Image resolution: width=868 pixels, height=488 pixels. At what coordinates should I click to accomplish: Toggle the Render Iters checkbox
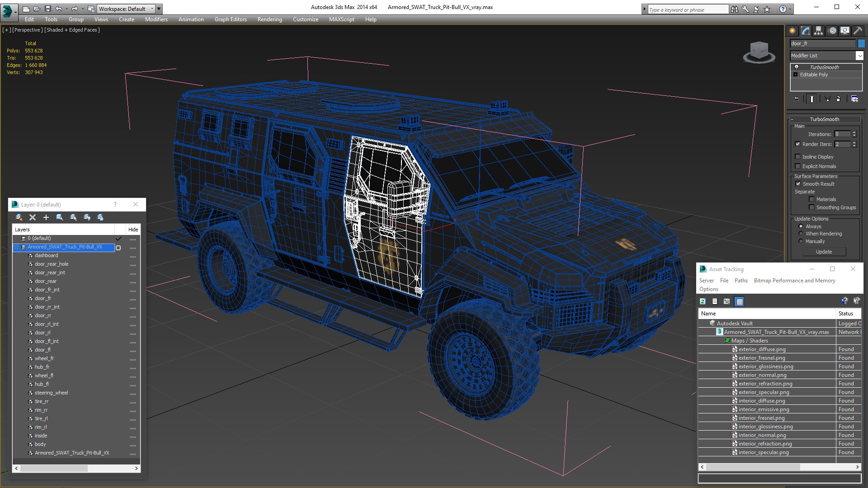point(797,144)
